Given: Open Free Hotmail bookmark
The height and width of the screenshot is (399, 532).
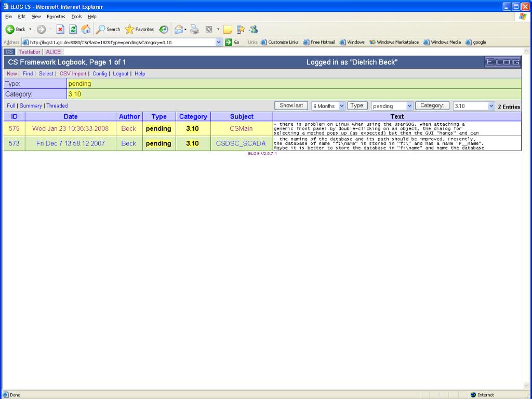Looking at the screenshot, I should tap(319, 42).
